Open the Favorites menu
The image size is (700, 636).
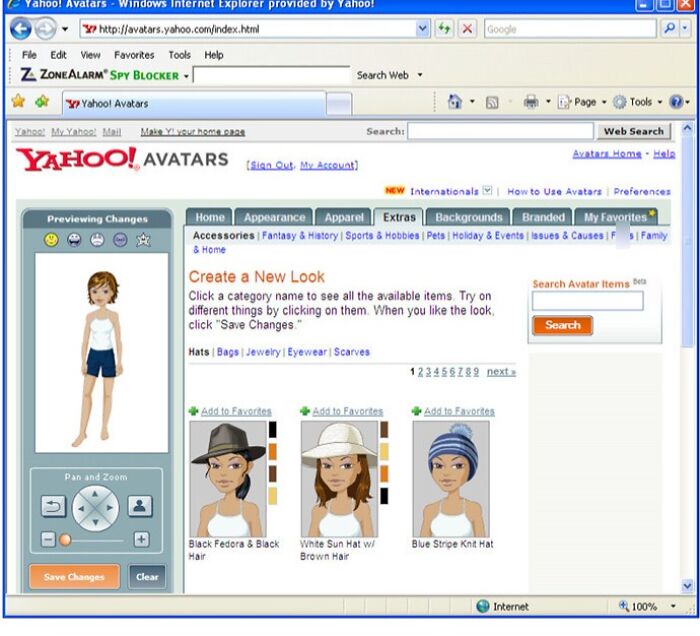click(x=134, y=55)
